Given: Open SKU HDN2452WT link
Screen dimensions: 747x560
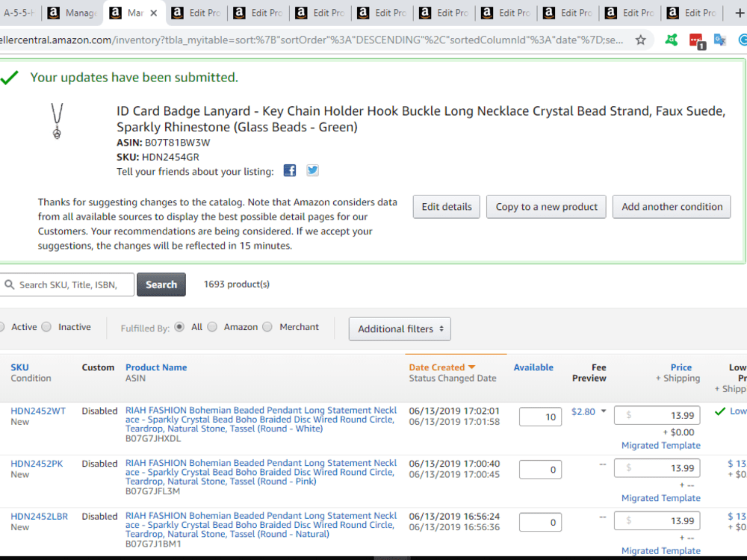Looking at the screenshot, I should tap(38, 411).
